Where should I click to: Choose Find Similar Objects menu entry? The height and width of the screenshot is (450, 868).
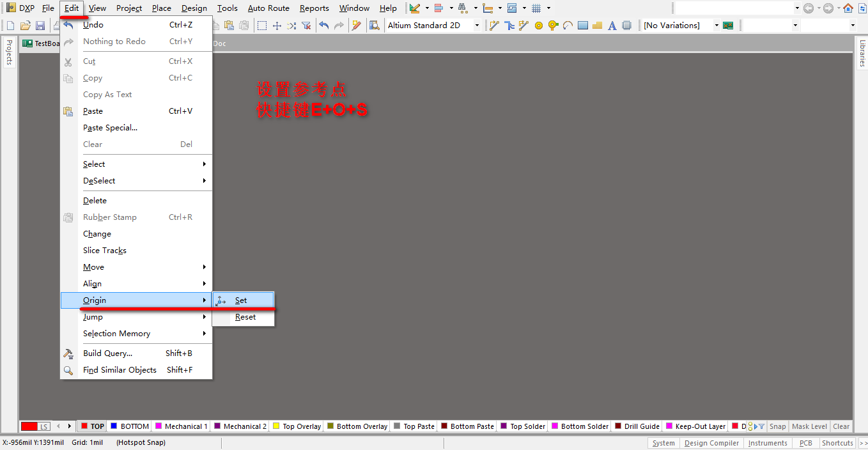click(120, 370)
